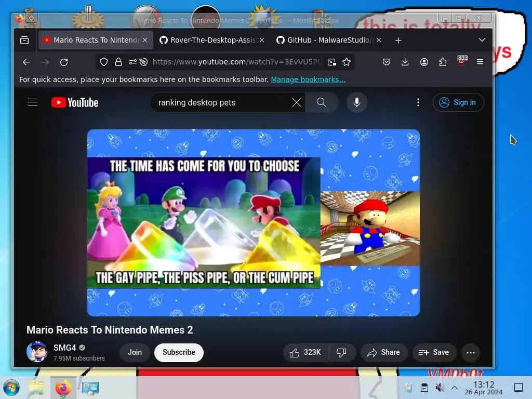532x399 pixels.
Task: Open tracking protection shield icon
Action: click(104, 62)
